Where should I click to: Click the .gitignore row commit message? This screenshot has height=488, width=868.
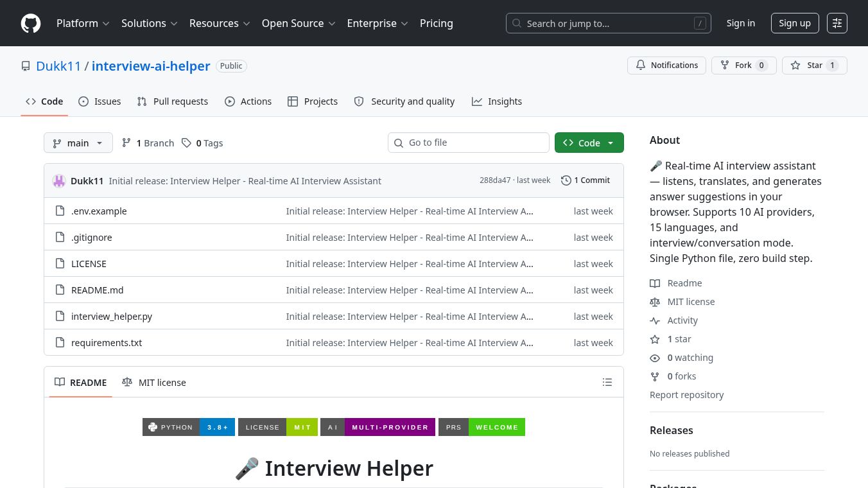[x=410, y=238]
